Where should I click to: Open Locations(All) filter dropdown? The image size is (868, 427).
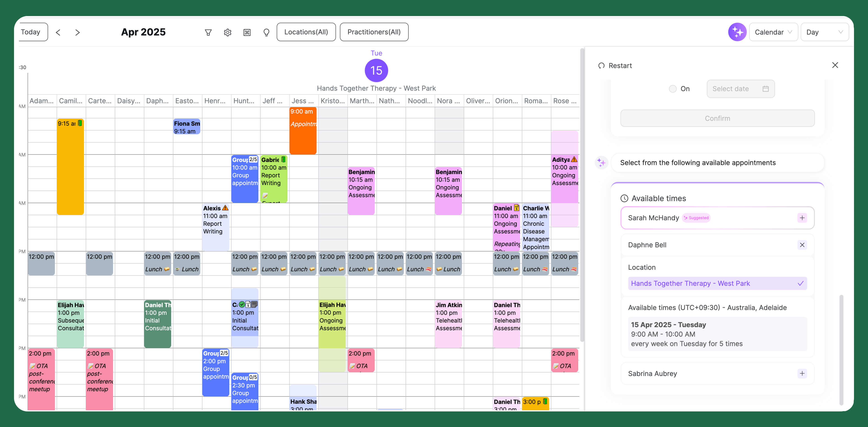(306, 32)
